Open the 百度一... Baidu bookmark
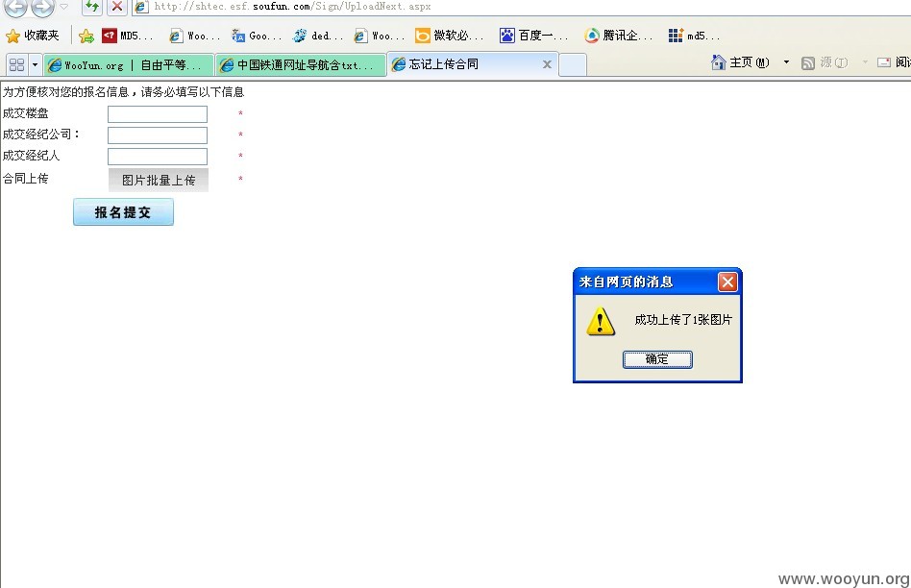Image resolution: width=911 pixels, height=588 pixels. pyautogui.click(x=533, y=36)
